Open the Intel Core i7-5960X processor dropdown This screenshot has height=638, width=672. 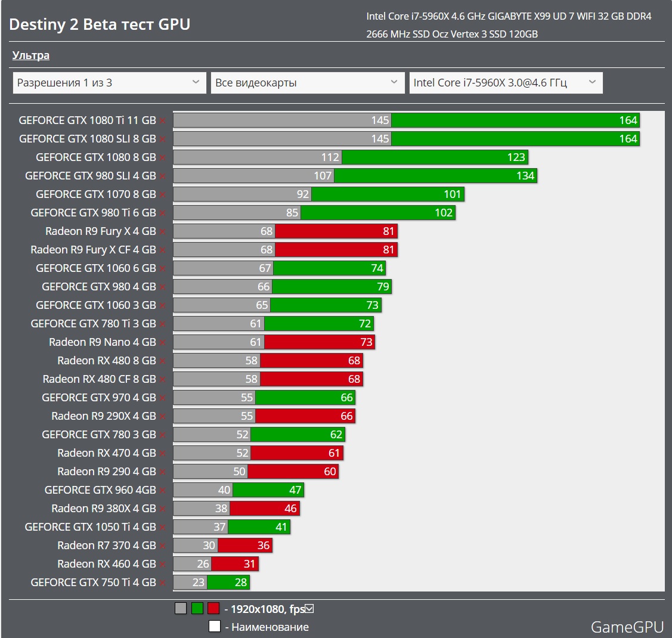pos(504,83)
